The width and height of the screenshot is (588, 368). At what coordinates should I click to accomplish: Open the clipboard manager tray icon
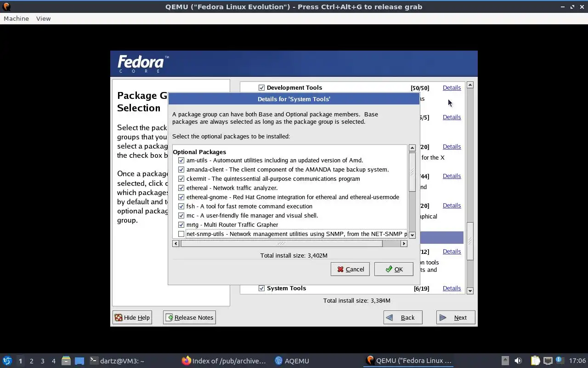[x=535, y=361]
